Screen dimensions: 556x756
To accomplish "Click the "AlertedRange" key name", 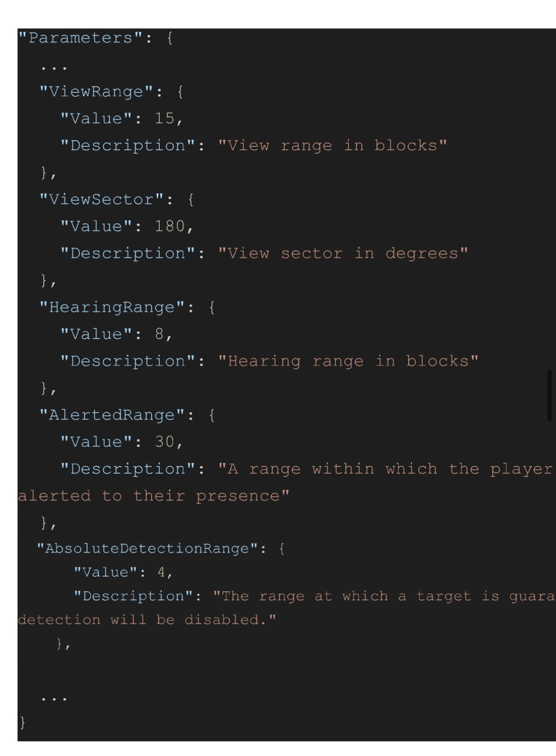I will 112,415.
